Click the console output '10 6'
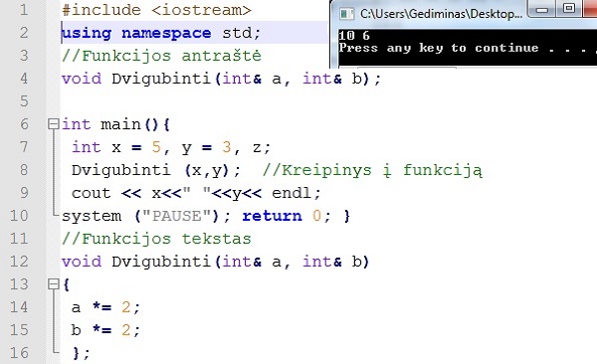Screen dimensions: 597x364 coord(354,36)
